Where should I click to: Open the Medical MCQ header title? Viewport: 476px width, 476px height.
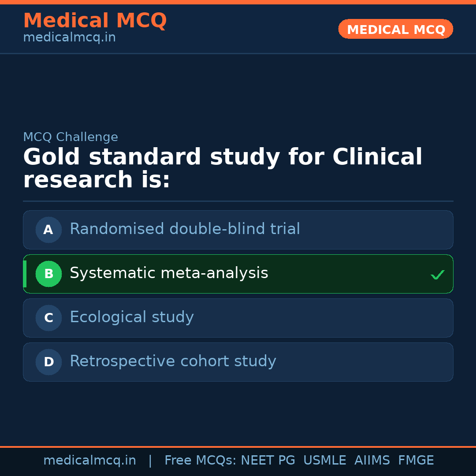tap(95, 21)
